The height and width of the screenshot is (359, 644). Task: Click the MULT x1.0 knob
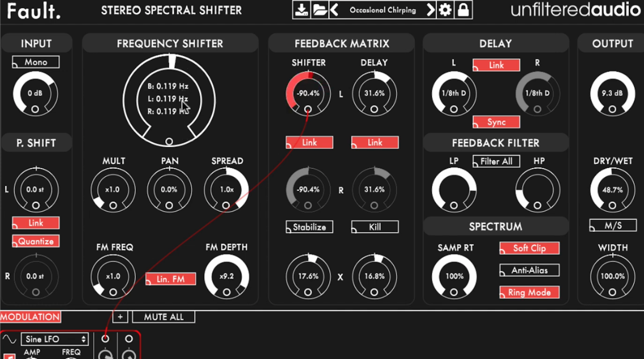coord(113,190)
